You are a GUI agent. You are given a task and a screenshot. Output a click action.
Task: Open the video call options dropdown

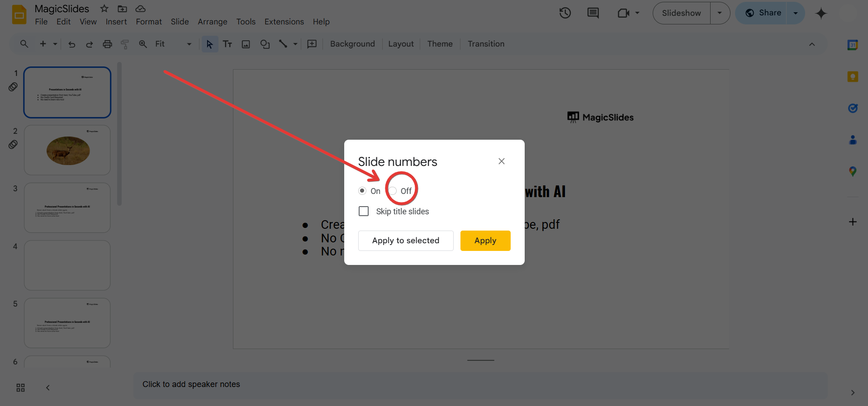(637, 13)
